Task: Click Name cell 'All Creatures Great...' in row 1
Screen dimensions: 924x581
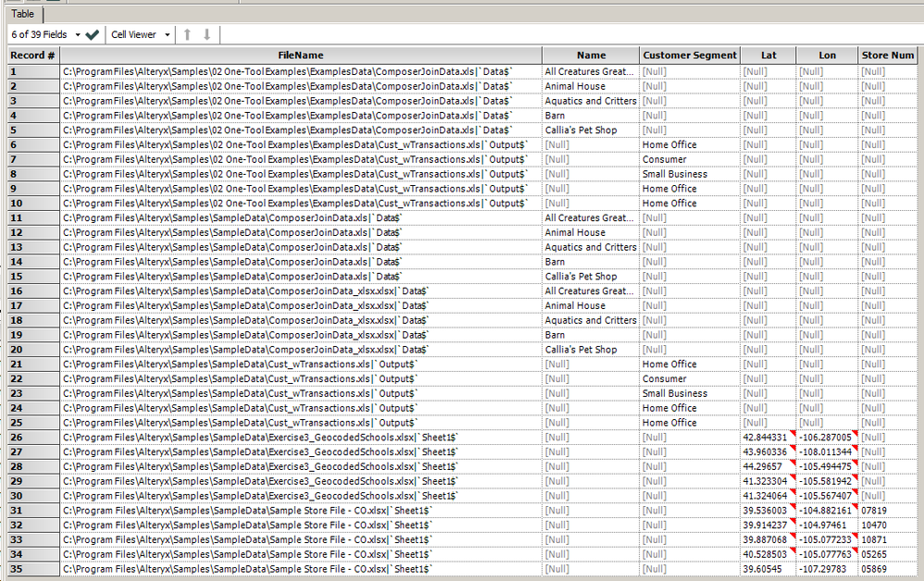Action: coord(591,72)
